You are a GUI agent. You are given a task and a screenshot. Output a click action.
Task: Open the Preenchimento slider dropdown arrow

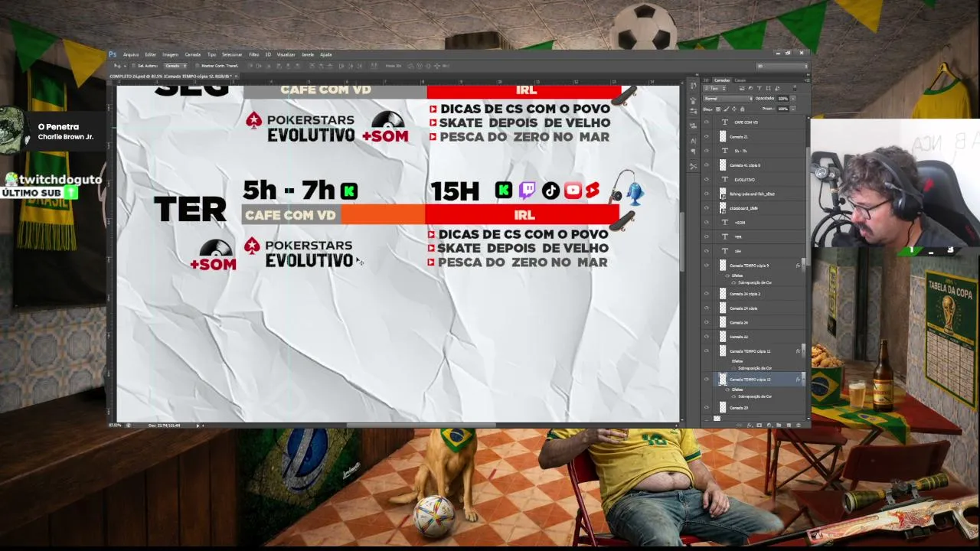click(x=792, y=109)
